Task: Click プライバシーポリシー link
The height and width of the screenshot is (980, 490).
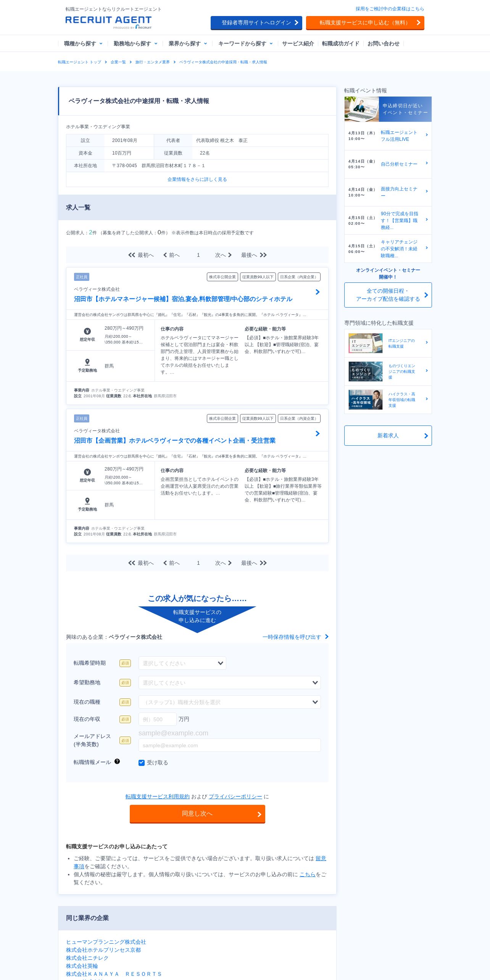Action: click(x=235, y=796)
